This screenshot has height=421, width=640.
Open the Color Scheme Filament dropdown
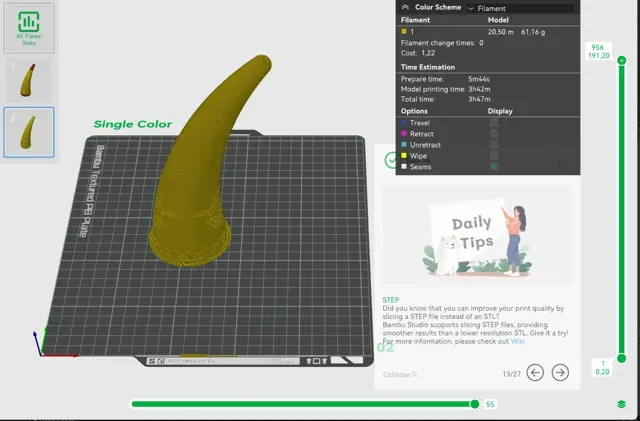(520, 8)
